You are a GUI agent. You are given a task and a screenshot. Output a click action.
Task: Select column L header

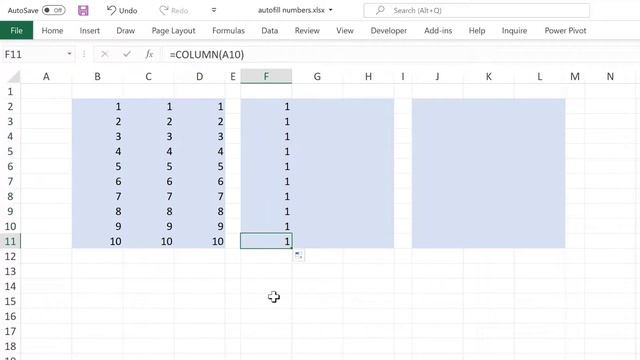tap(540, 76)
